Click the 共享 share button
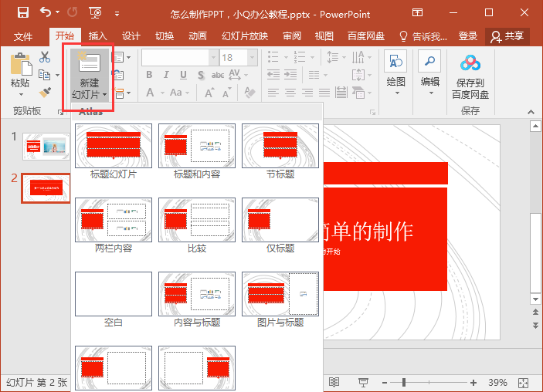Image resolution: width=543 pixels, height=392 pixels. tap(507, 36)
